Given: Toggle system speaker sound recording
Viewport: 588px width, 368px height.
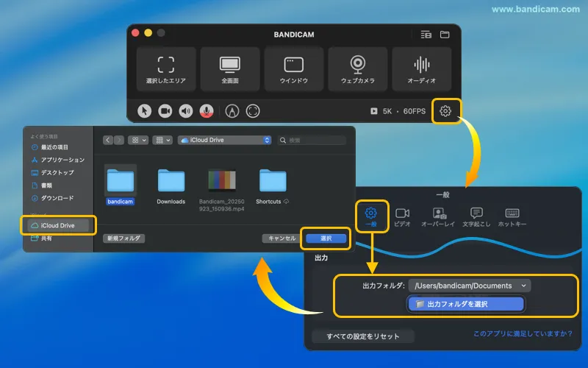Looking at the screenshot, I should click(x=186, y=111).
